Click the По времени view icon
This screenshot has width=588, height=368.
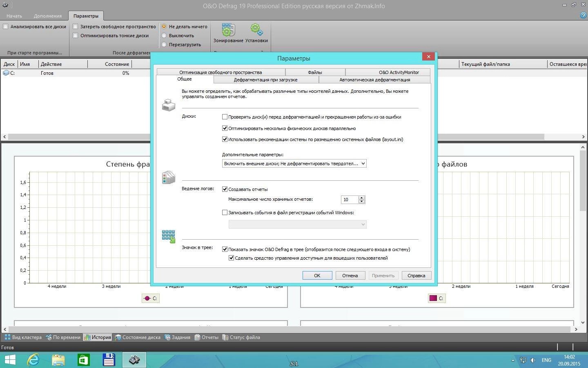(x=49, y=337)
